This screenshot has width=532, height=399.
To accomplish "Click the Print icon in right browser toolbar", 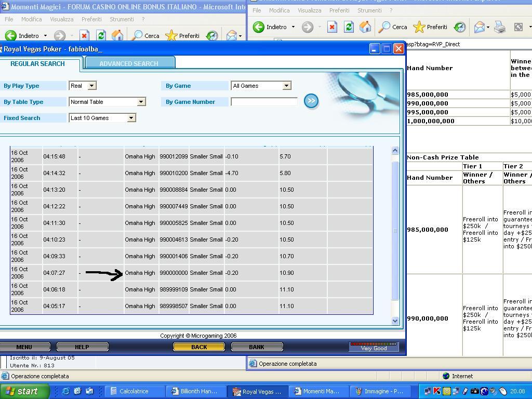I will click(x=500, y=27).
